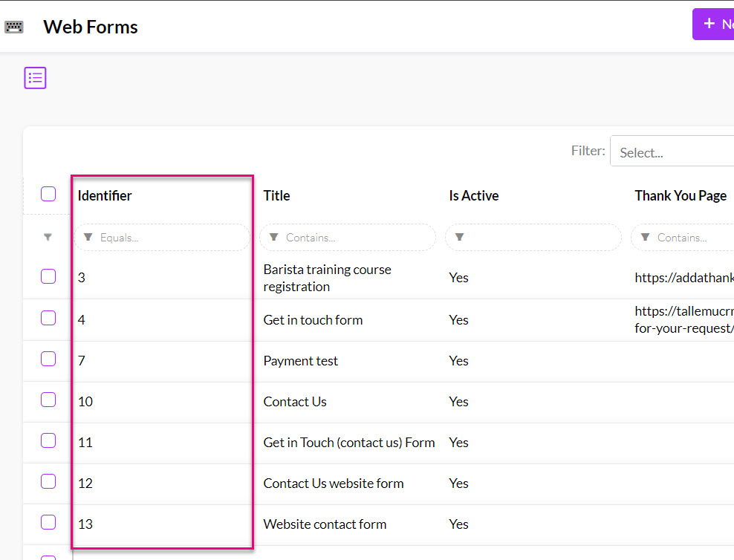Open the Get in touch form entry
Image resolution: width=734 pixels, height=560 pixels.
313,320
